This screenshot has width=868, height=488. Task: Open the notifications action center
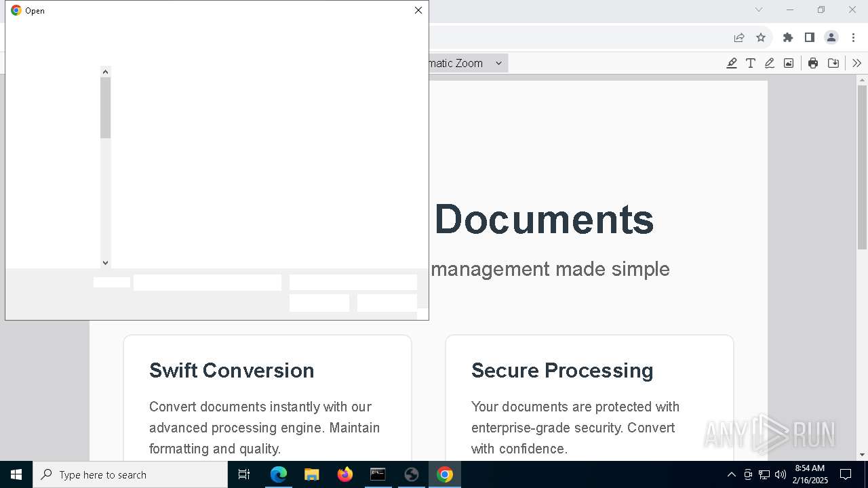[x=846, y=474]
